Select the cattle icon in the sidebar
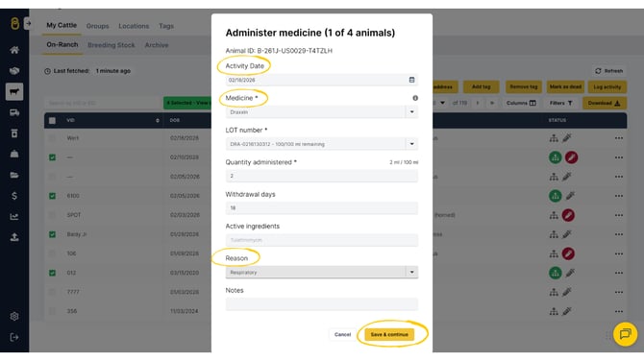This screenshot has height=361, width=644. (x=14, y=91)
